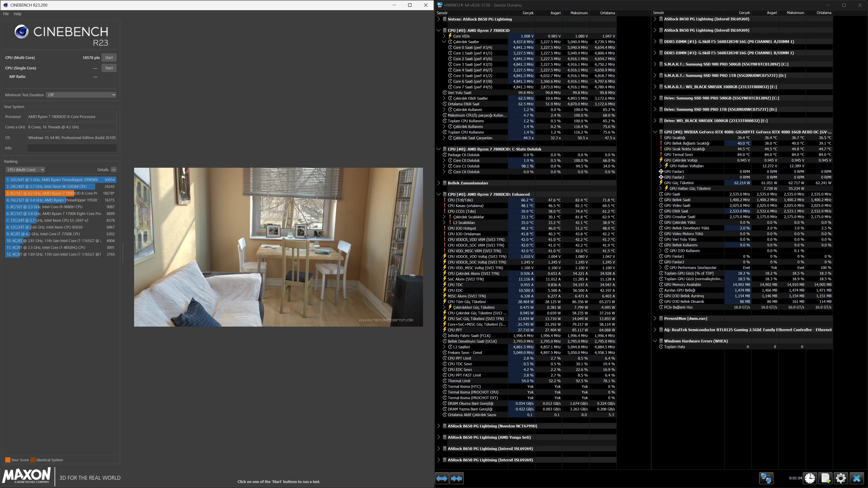Click the empty Info input field
The width and height of the screenshot is (868, 488).
pyautogui.click(x=72, y=148)
